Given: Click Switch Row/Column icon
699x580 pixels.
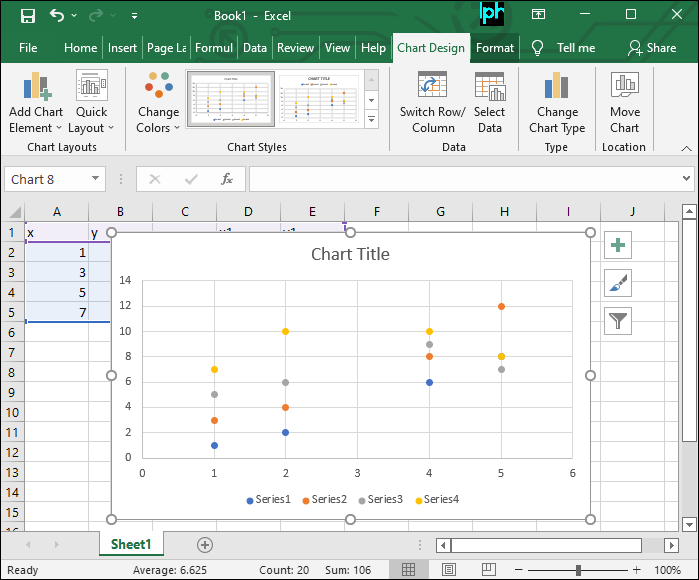Looking at the screenshot, I should pyautogui.click(x=432, y=88).
